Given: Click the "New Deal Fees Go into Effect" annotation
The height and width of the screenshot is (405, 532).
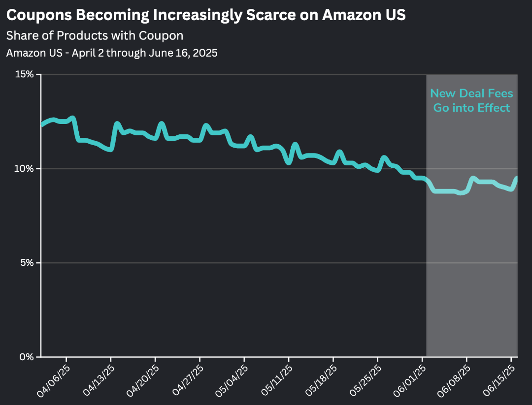Looking at the screenshot, I should pos(471,100).
